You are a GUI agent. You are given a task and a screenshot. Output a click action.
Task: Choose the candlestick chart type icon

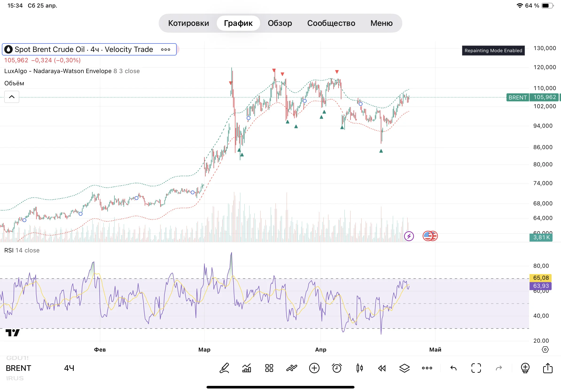pos(359,368)
